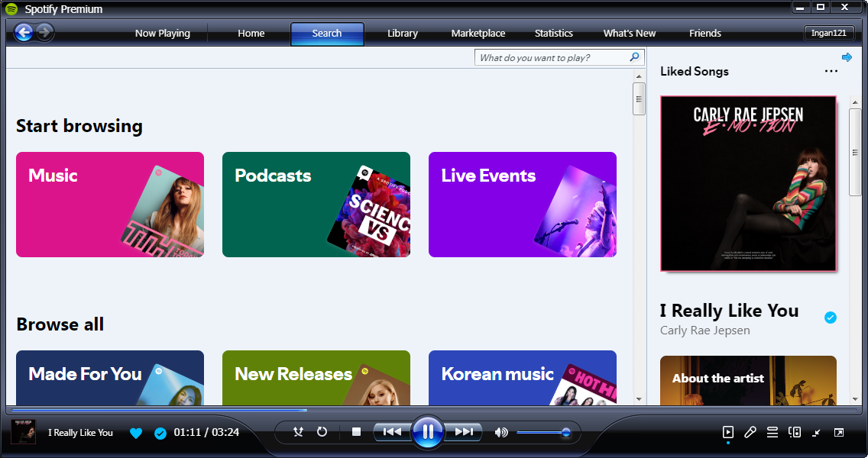Enter full screen mode icon
The height and width of the screenshot is (458, 868).
point(839,433)
